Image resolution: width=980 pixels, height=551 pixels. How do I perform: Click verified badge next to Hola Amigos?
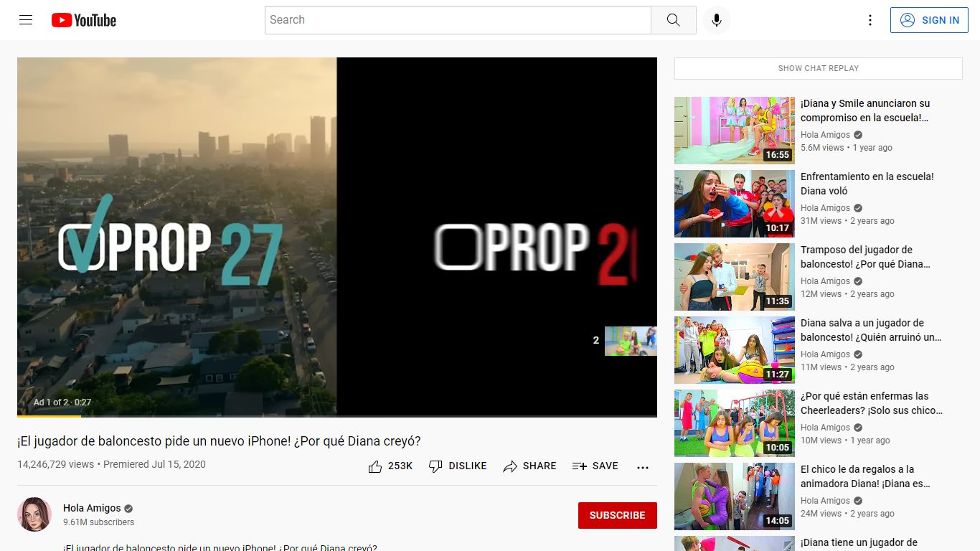[x=128, y=508]
